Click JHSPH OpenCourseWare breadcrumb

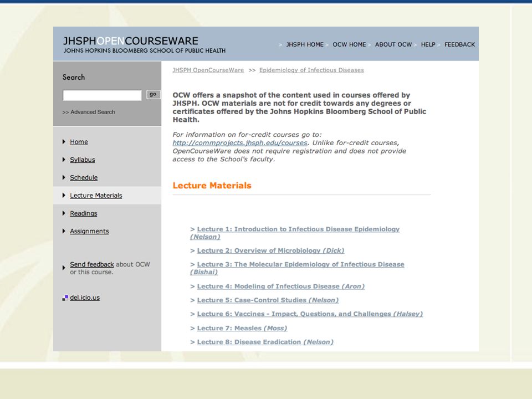pyautogui.click(x=208, y=70)
